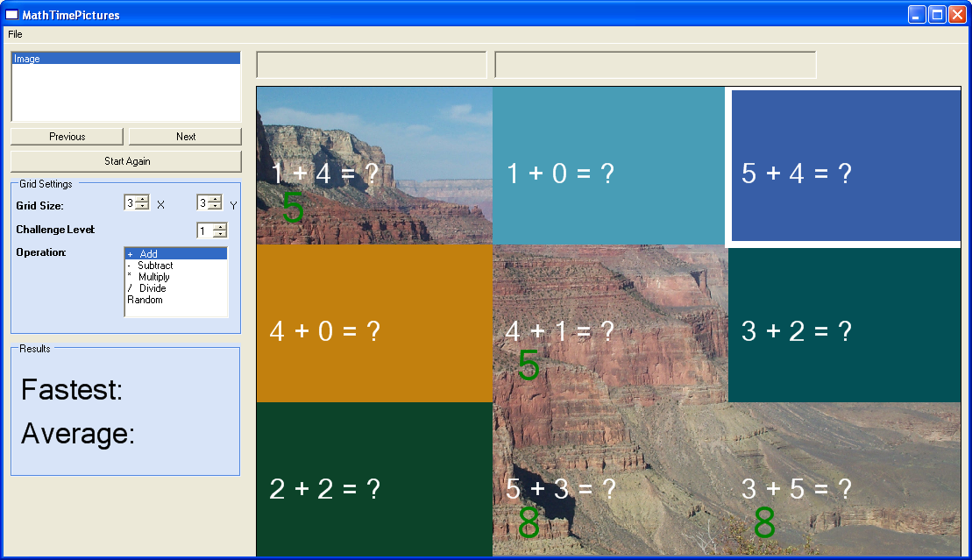Viewport: 972px width, 560px height.
Task: Click the answer entry field above the grid
Action: pyautogui.click(x=370, y=64)
